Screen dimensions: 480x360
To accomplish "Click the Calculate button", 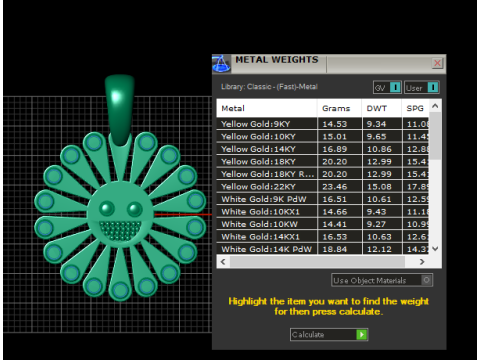I will [x=329, y=334].
